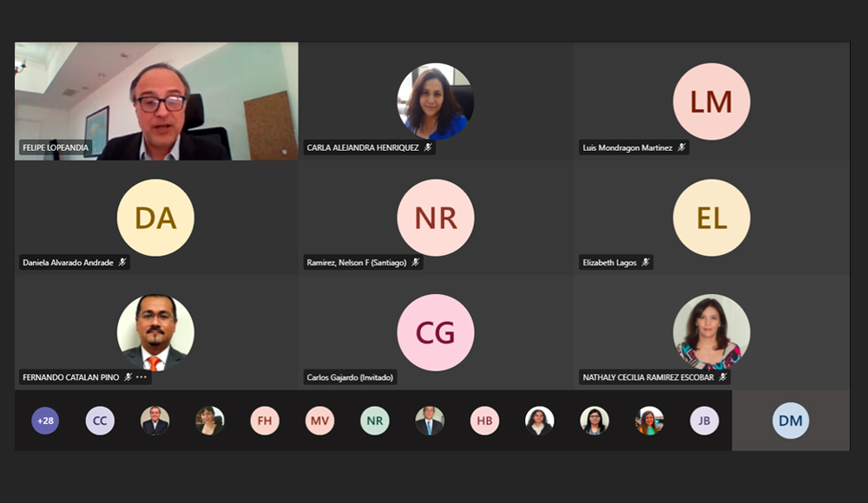Open more options for Fernando Catalan Pino
Viewport: 868px width, 503px height.
141,377
